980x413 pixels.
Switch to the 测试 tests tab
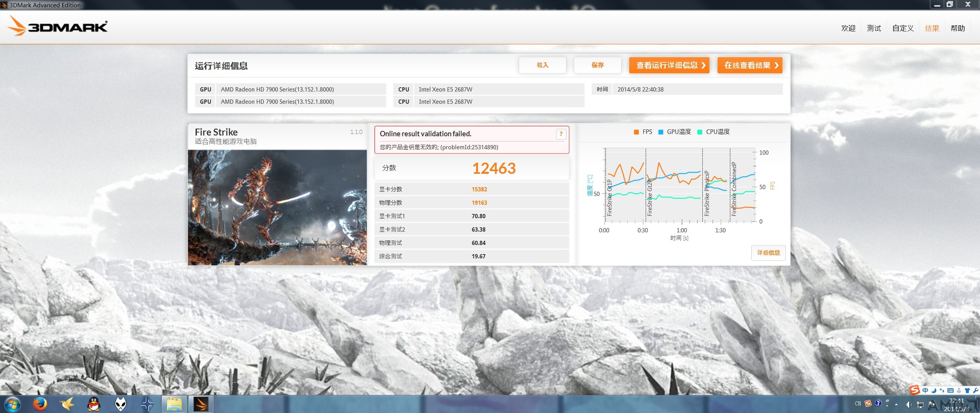point(874,28)
